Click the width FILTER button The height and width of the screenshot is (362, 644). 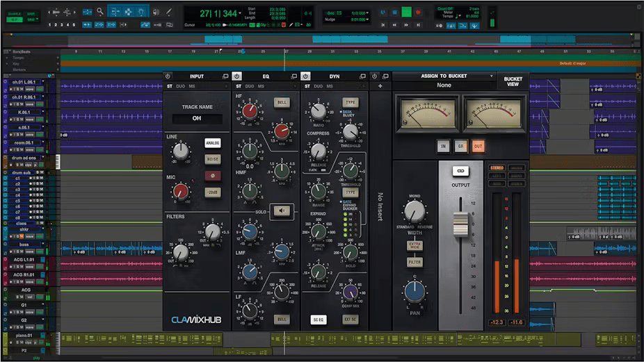(414, 262)
